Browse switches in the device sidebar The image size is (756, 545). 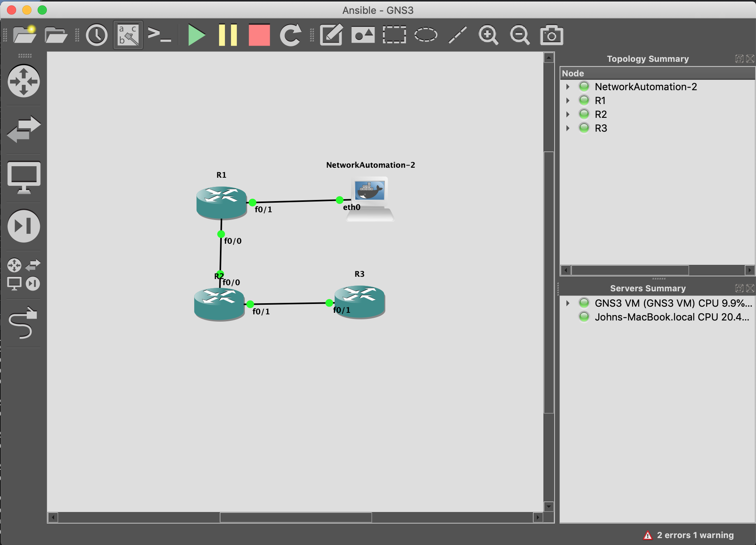[x=24, y=129]
